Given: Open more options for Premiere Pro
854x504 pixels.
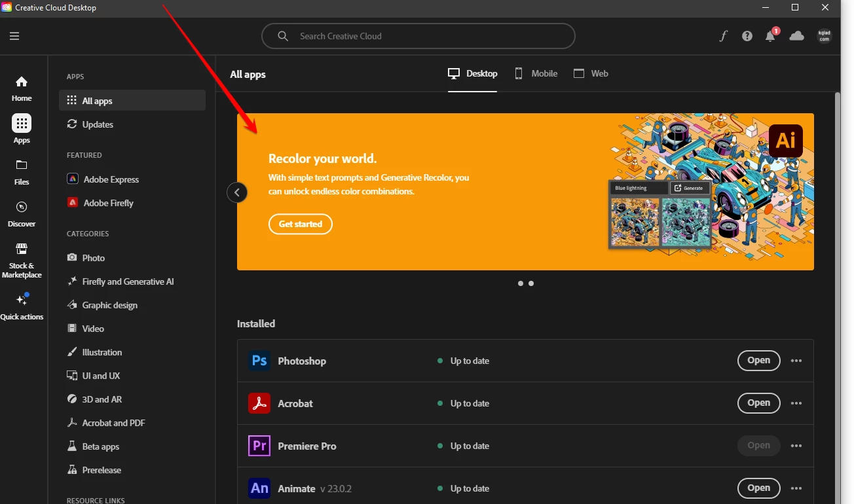Looking at the screenshot, I should (796, 446).
